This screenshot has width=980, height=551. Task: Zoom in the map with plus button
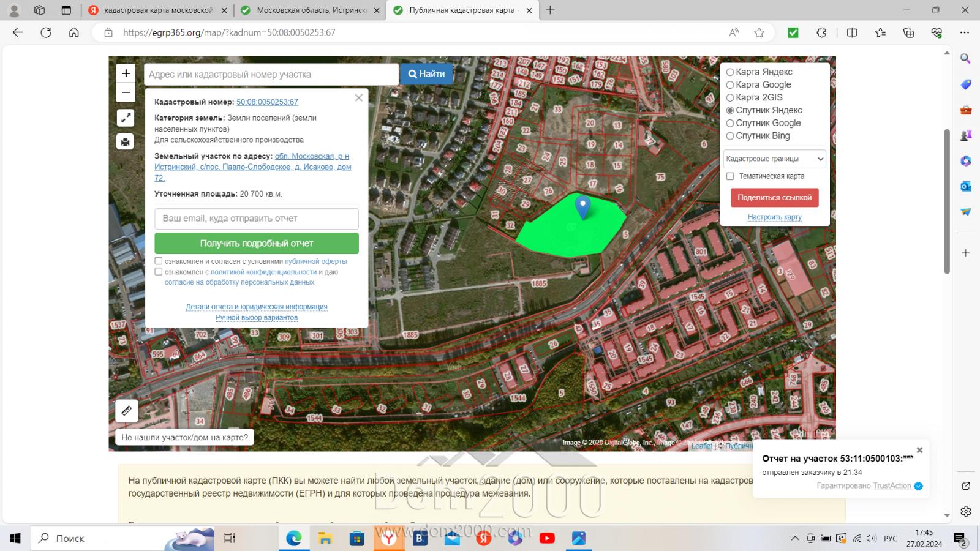(x=126, y=73)
